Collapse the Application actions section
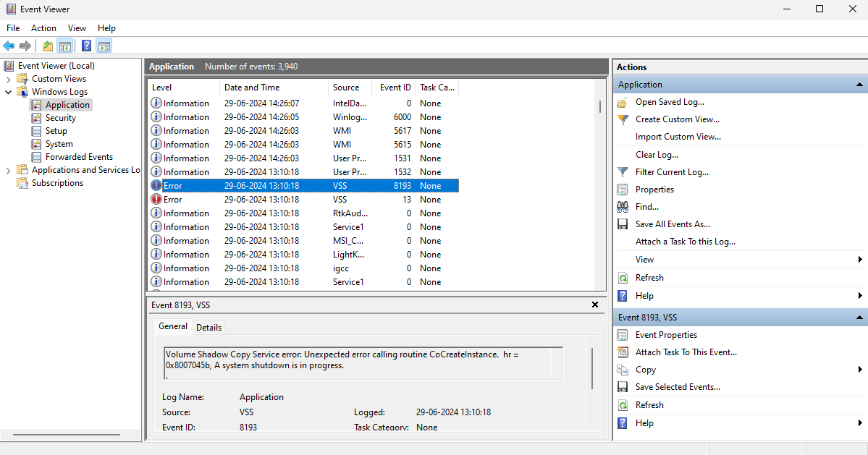868x455 pixels. tap(859, 85)
